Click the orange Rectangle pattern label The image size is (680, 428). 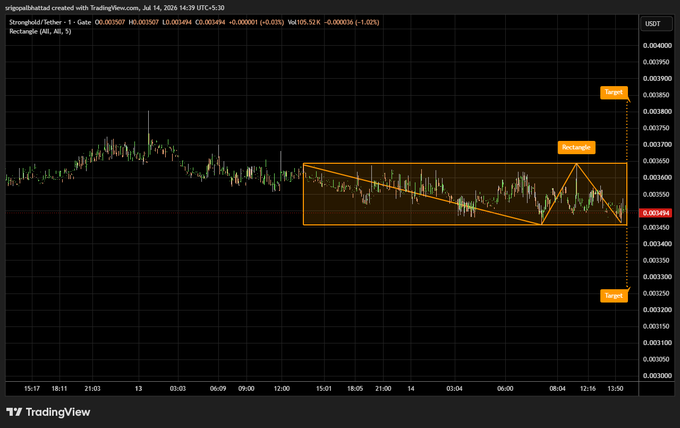coord(576,147)
